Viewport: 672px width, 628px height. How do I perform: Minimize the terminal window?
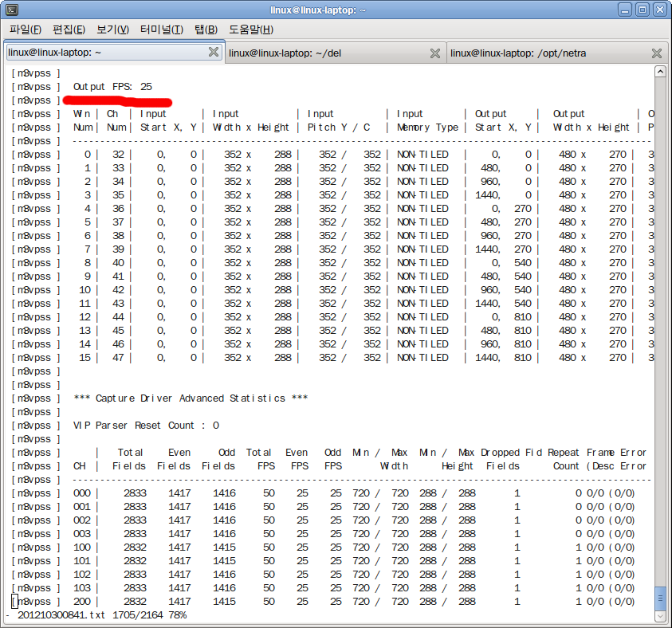625,10
